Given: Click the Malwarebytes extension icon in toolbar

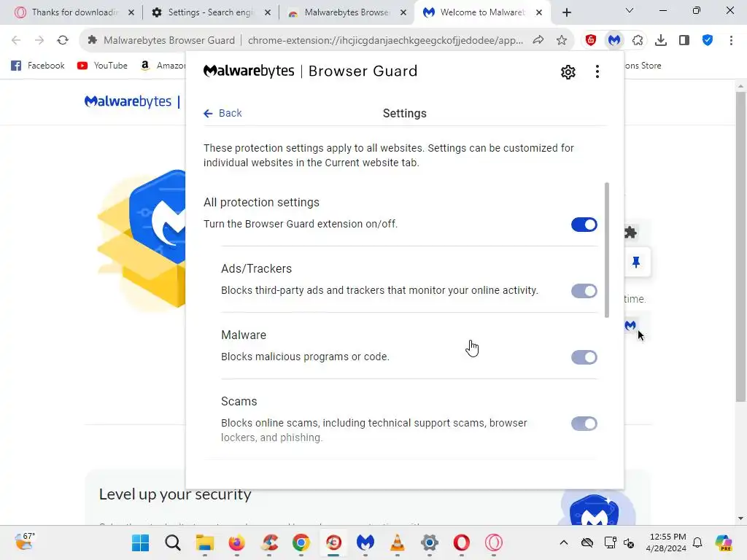Looking at the screenshot, I should pyautogui.click(x=614, y=41).
